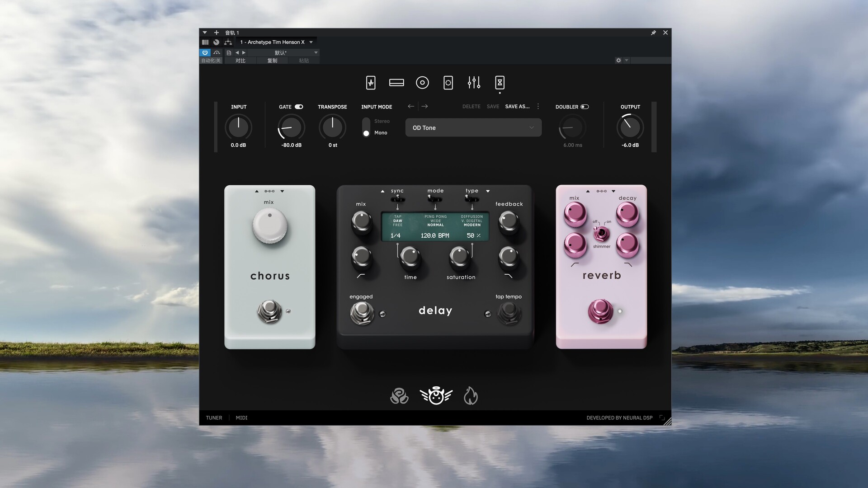This screenshot has height=488, width=868.
Task: Open the gear settings dropdown arrow
Action: 627,60
